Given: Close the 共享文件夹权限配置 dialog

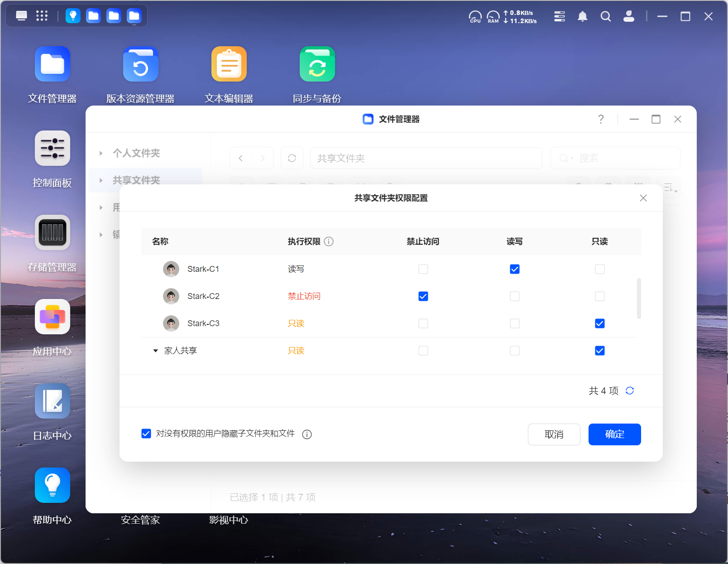Looking at the screenshot, I should (643, 198).
